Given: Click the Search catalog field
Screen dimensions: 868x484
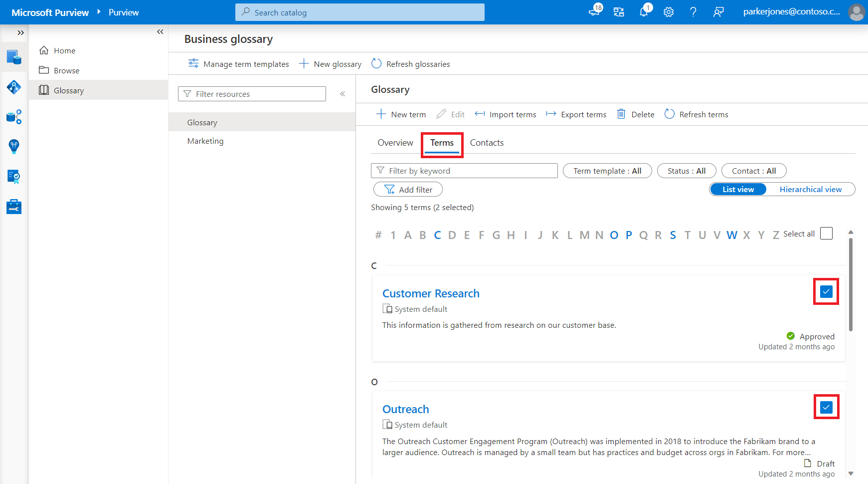Looking at the screenshot, I should point(360,12).
